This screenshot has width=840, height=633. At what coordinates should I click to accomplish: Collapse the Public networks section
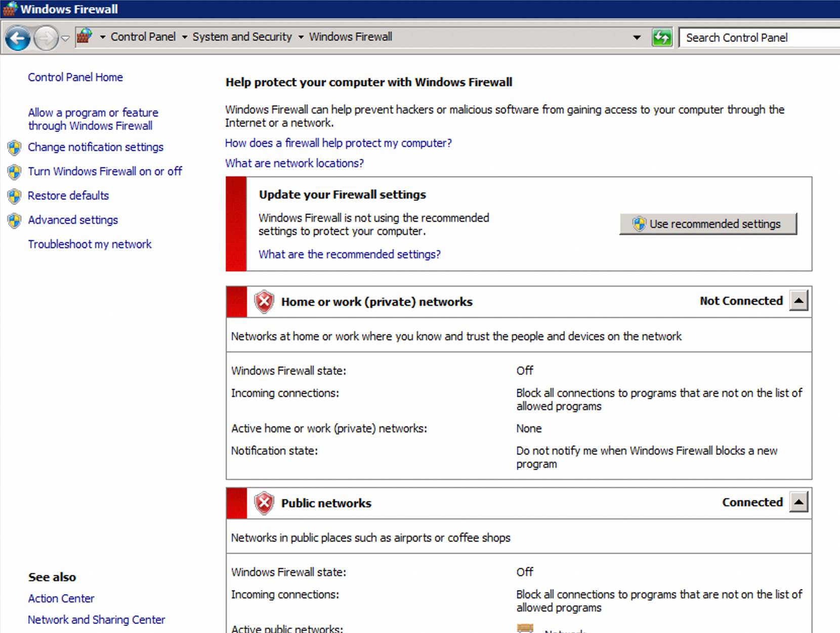(x=799, y=502)
